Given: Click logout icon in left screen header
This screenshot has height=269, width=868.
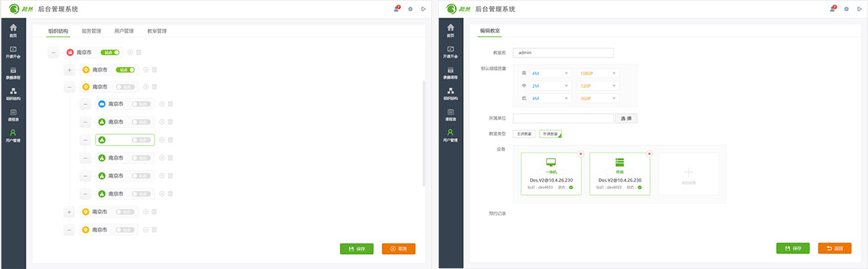Looking at the screenshot, I should pos(424,9).
